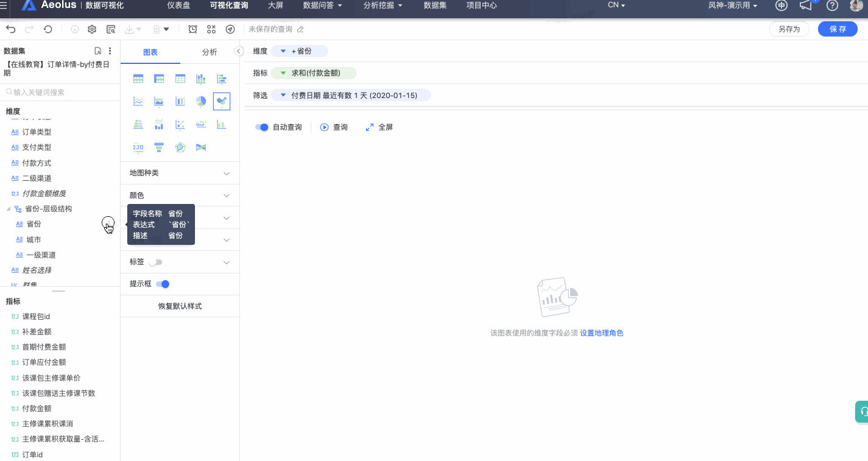This screenshot has height=461, width=868.
Task: Click the undo arrow in the toolbar
Action: pyautogui.click(x=10, y=29)
